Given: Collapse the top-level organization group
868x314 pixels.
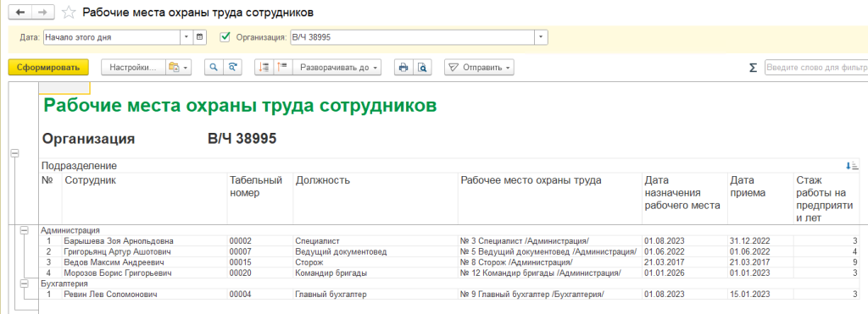Looking at the screenshot, I should click(14, 153).
